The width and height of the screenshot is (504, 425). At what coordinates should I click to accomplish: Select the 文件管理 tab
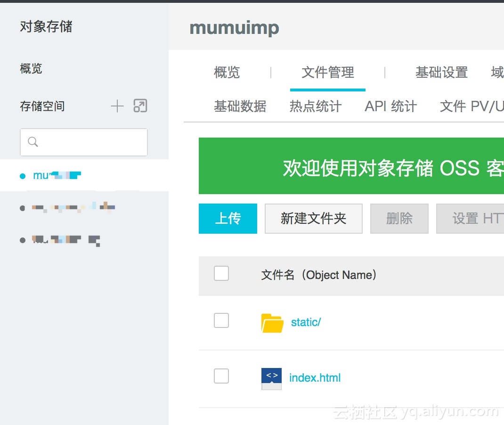(327, 73)
